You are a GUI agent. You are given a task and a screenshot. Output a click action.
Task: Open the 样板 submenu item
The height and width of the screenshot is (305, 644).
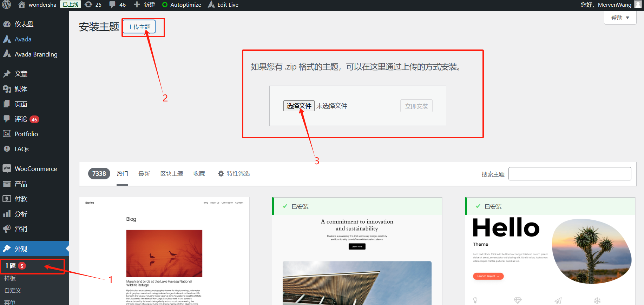coord(10,278)
